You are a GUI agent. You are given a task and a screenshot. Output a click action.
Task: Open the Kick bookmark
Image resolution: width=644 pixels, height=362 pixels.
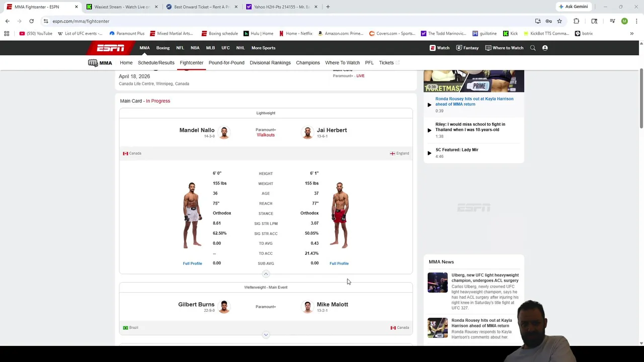[x=510, y=33]
